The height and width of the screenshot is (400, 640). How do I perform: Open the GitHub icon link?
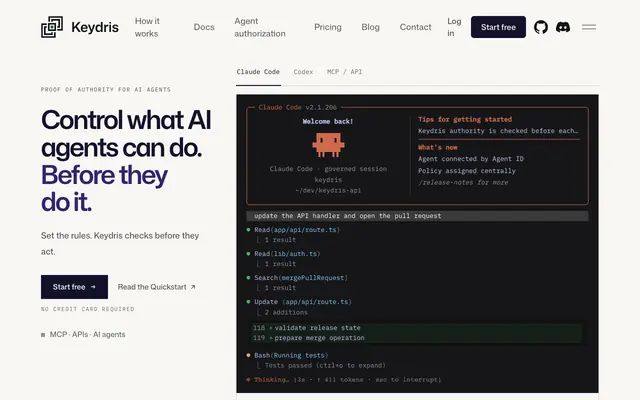point(541,27)
